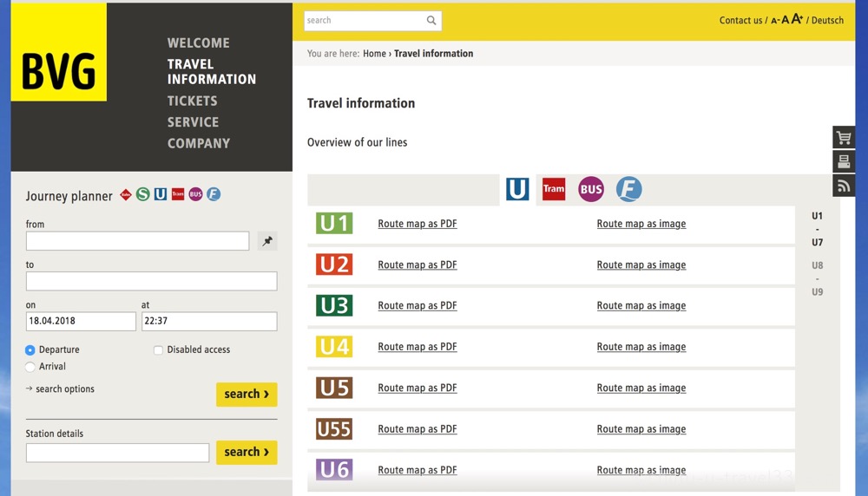Viewport: 868px width, 496px height.
Task: Click the time field showing 22:37
Action: click(209, 321)
